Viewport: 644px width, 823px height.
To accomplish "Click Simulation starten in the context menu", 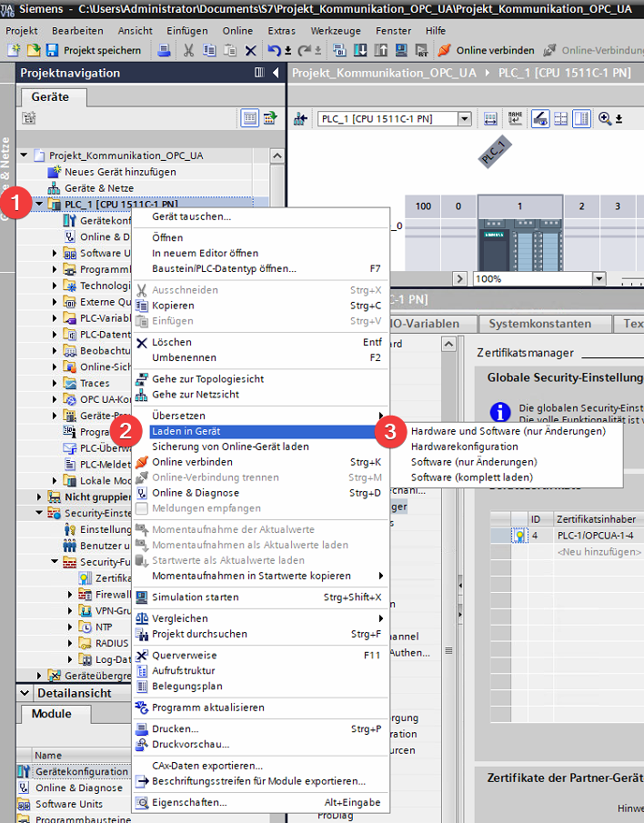I will coord(260,597).
